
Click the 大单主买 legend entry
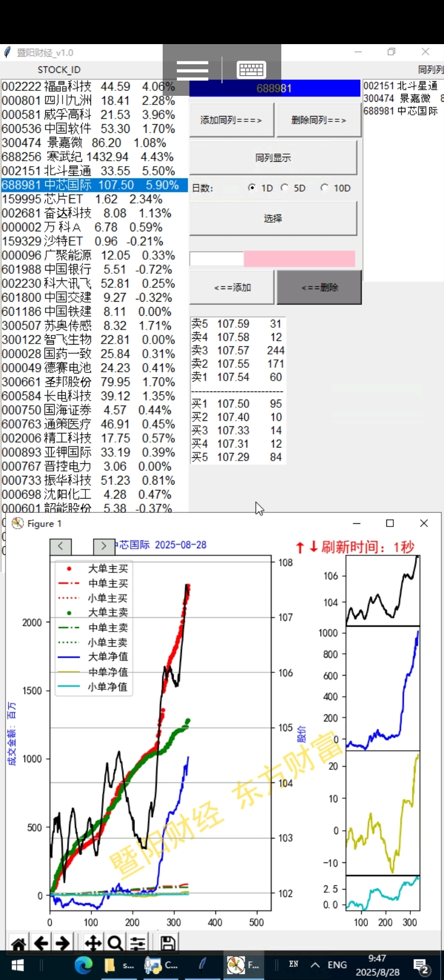click(x=93, y=568)
